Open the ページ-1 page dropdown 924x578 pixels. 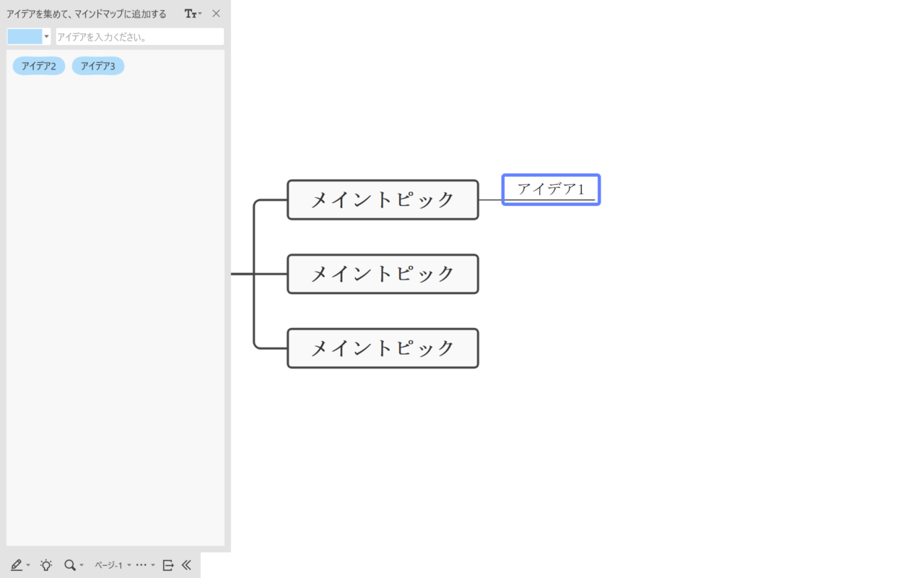(128, 565)
